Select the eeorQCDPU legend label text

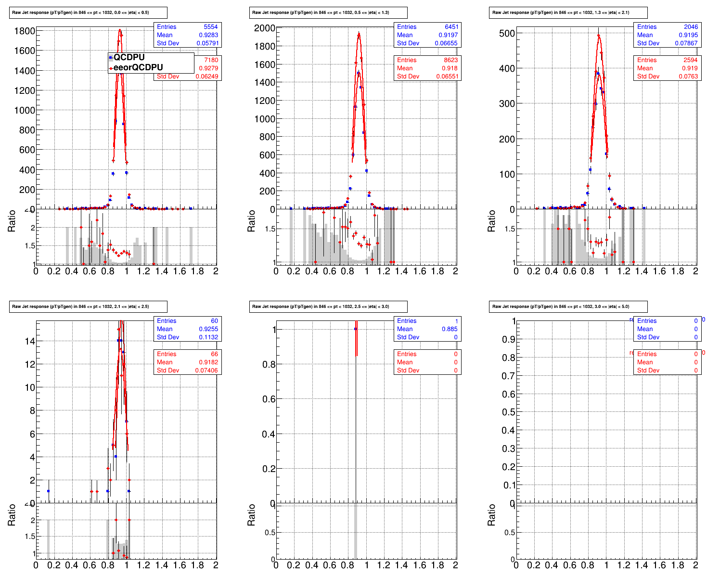(x=138, y=68)
